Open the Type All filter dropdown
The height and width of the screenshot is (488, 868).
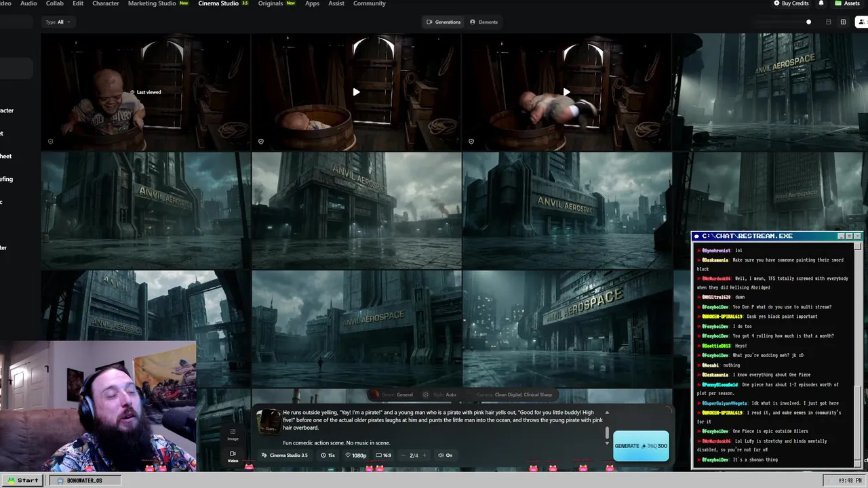pos(58,22)
